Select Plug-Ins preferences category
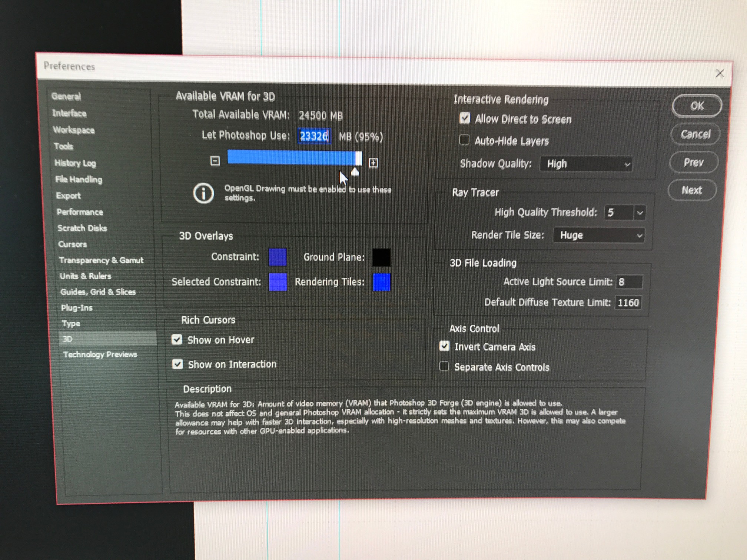Viewport: 747px width, 560px height. point(77,308)
